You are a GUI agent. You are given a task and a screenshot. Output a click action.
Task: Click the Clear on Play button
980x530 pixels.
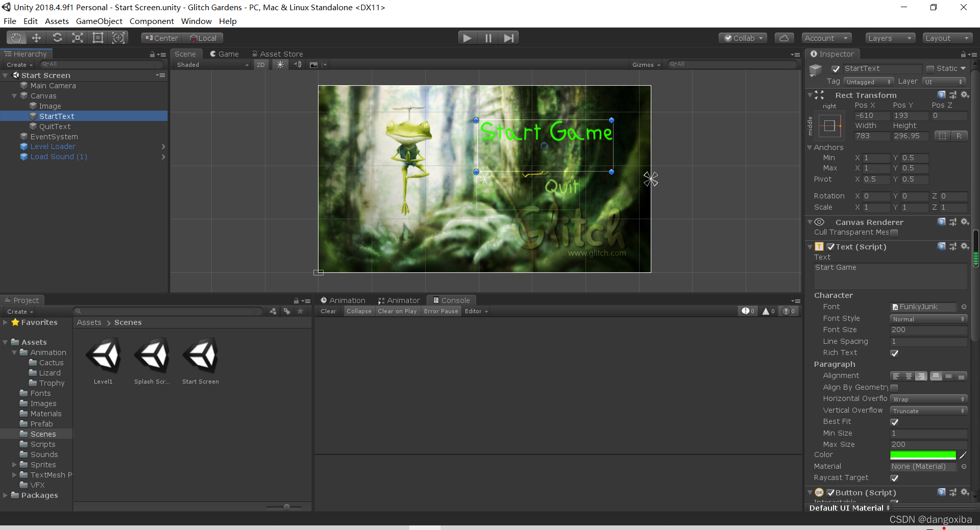point(397,311)
